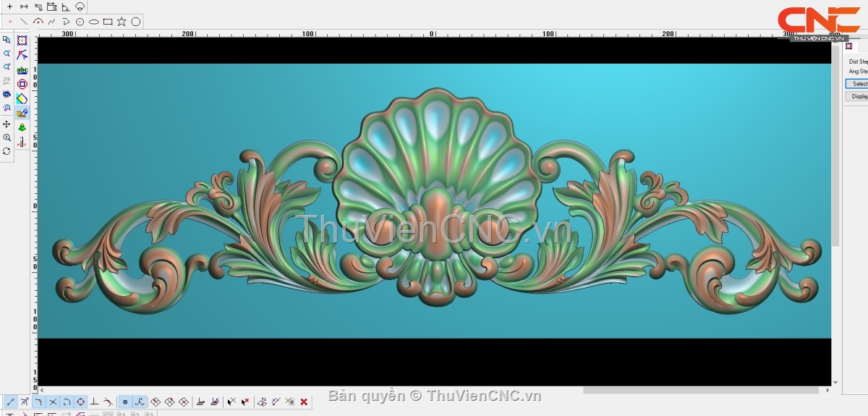Toggle nearest-on-curve snap
This screenshot has width=868, height=416.
click(x=108, y=402)
